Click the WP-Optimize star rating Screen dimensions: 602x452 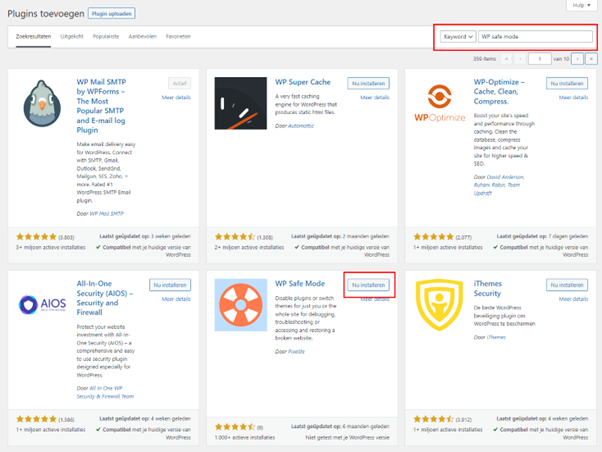[433, 237]
